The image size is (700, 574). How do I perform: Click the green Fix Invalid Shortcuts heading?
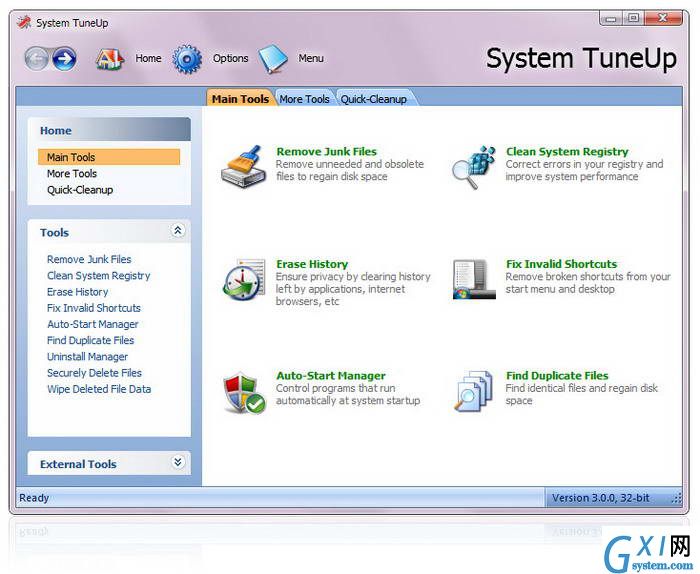coord(561,264)
